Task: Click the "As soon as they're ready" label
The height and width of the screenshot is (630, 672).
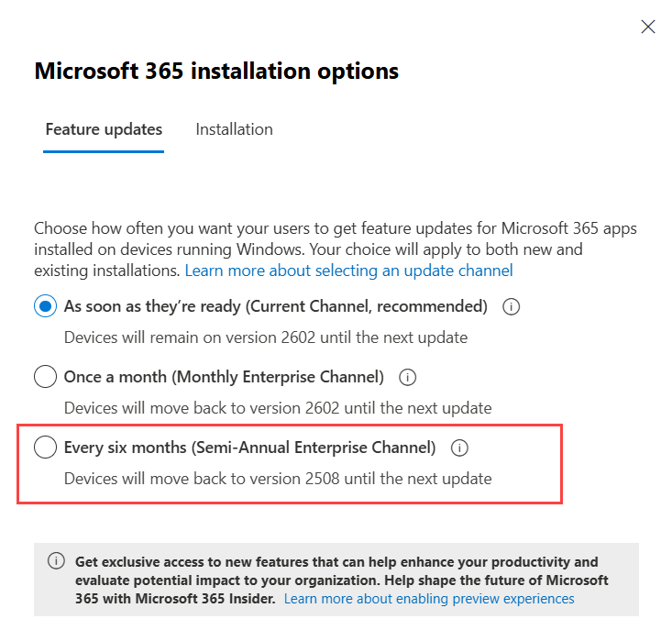Action: click(x=275, y=306)
